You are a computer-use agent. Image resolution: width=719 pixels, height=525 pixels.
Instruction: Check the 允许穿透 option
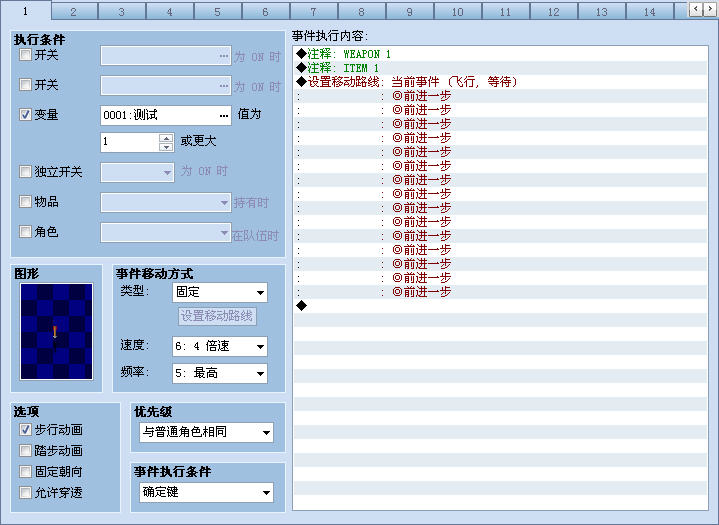pos(25,492)
